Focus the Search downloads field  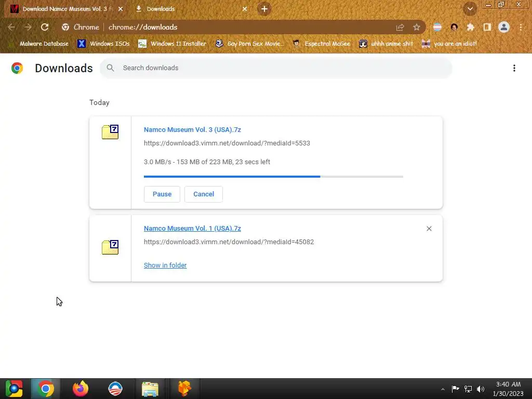click(276, 68)
